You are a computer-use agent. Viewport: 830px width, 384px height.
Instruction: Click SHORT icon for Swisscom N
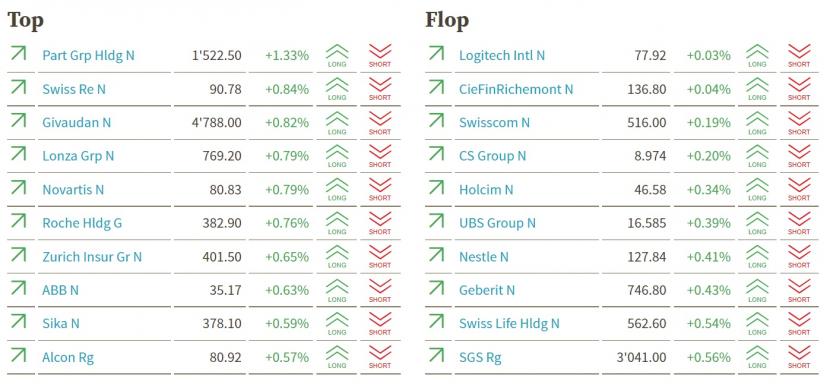[x=799, y=123]
